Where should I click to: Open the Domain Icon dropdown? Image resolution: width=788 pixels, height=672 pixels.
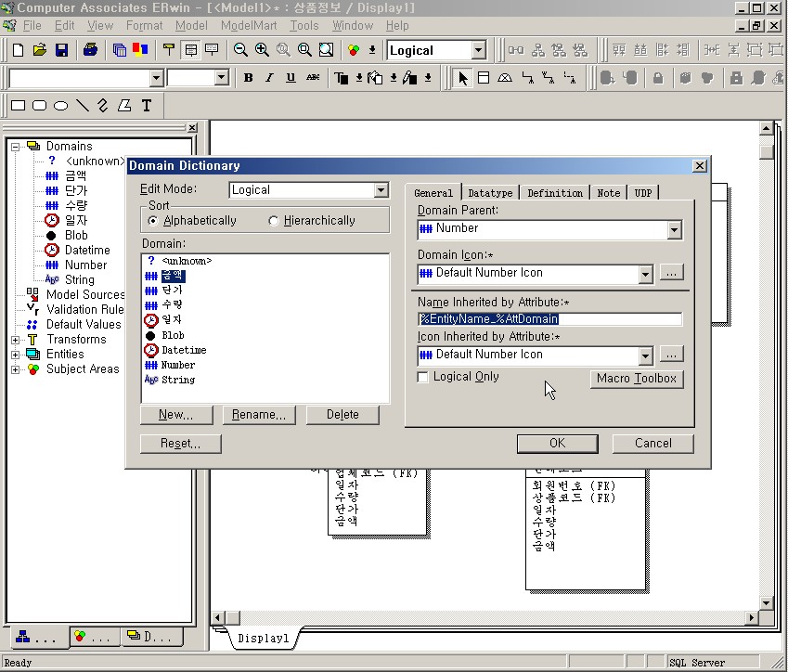[x=645, y=274]
